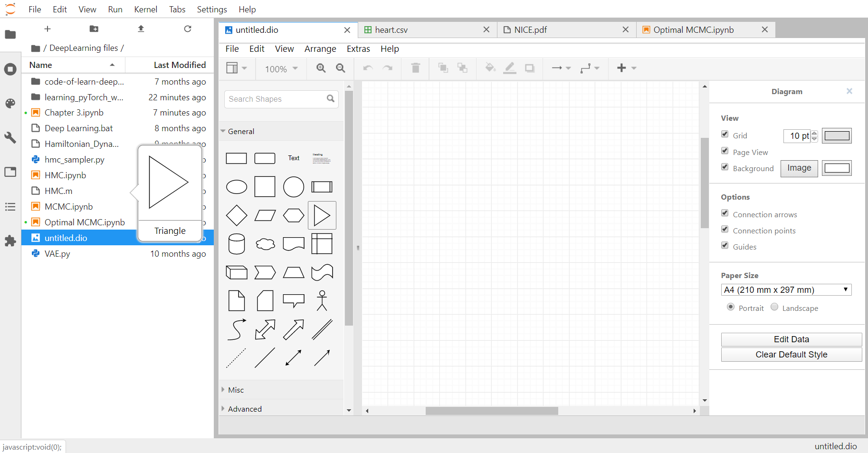Click the Edit Data button
Image resolution: width=868 pixels, height=453 pixels.
click(791, 339)
